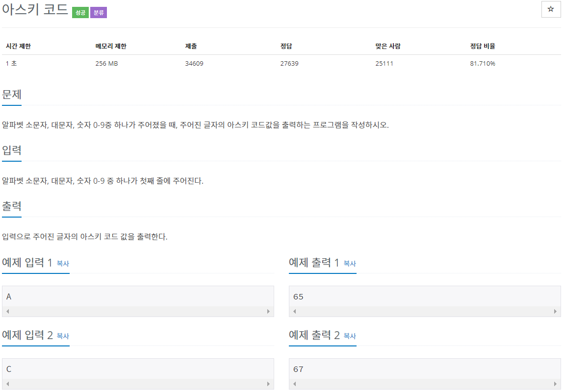Copy 예제 입력 2 with 복사 link
Screen dimensions: 564x392
(63, 336)
